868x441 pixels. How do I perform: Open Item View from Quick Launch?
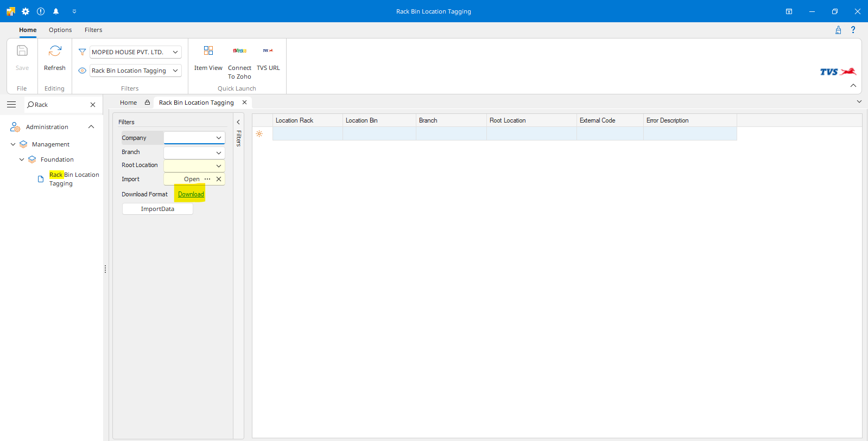[208, 51]
